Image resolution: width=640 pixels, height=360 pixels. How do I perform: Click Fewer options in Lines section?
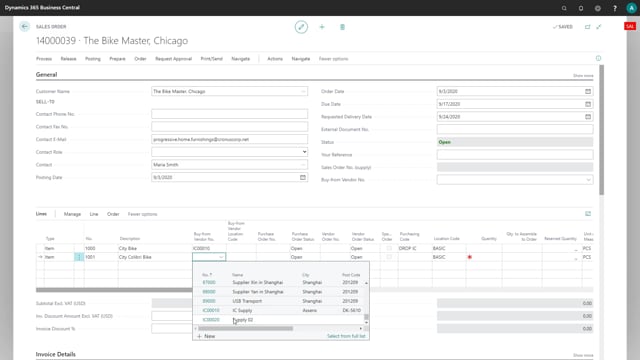[x=142, y=214]
